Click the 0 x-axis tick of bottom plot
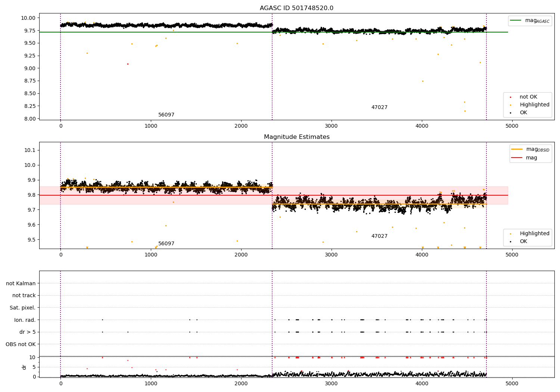The height and width of the screenshot is (392, 560). coord(60,383)
